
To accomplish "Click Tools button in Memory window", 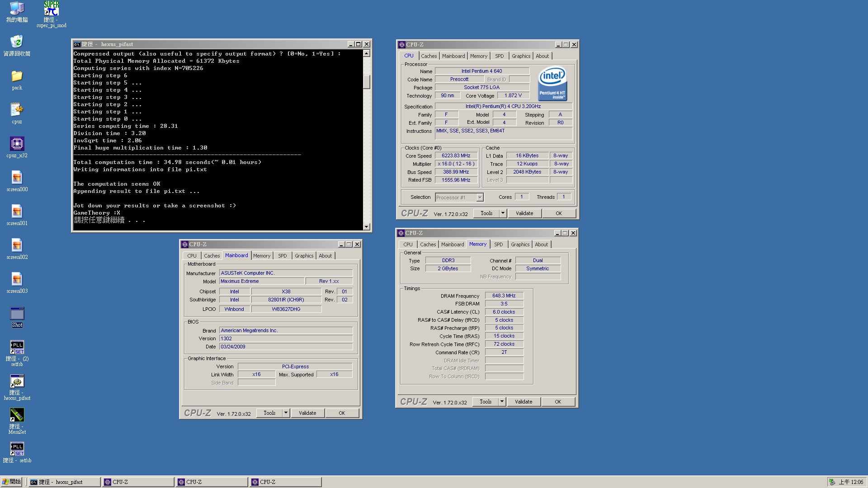I will (x=486, y=402).
